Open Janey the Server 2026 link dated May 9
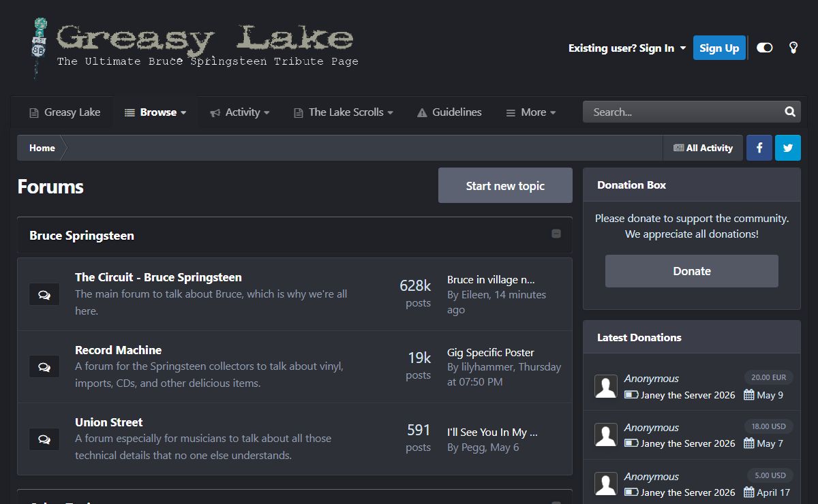Viewport: 818px width, 504px height. coord(688,395)
